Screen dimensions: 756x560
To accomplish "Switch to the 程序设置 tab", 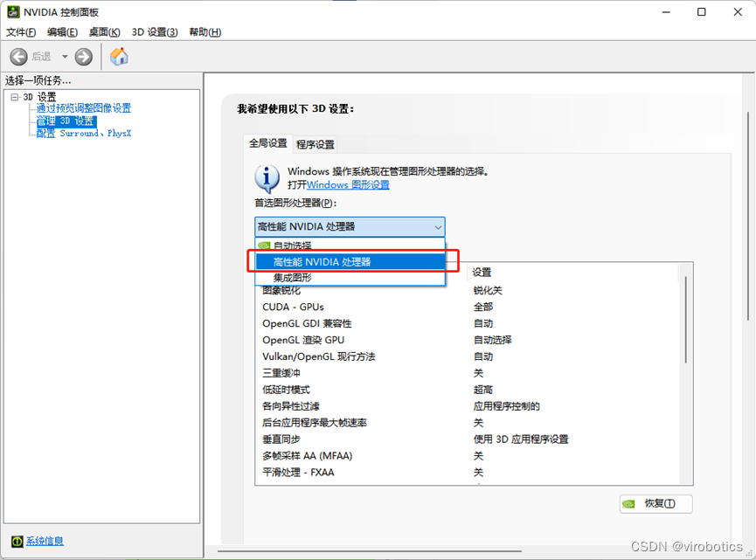I will [x=315, y=144].
